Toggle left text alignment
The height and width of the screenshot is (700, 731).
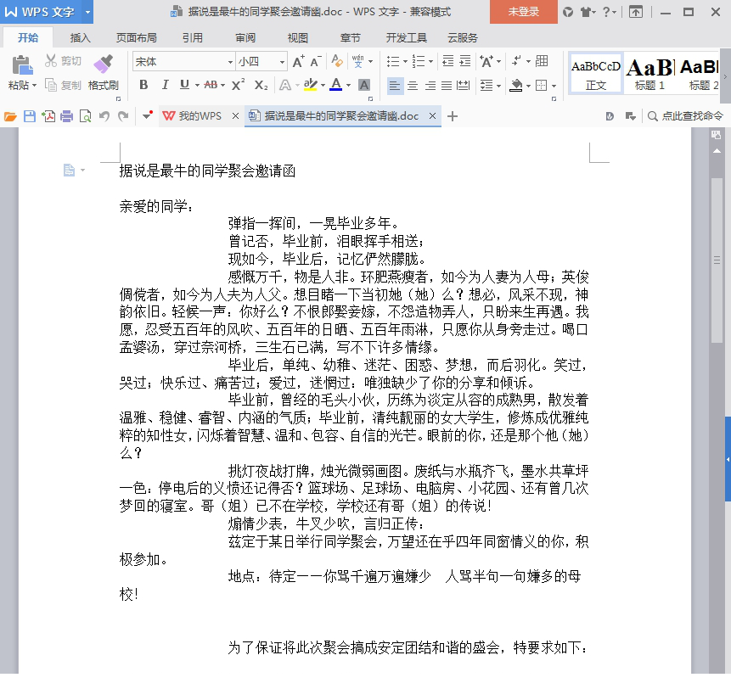[x=395, y=86]
